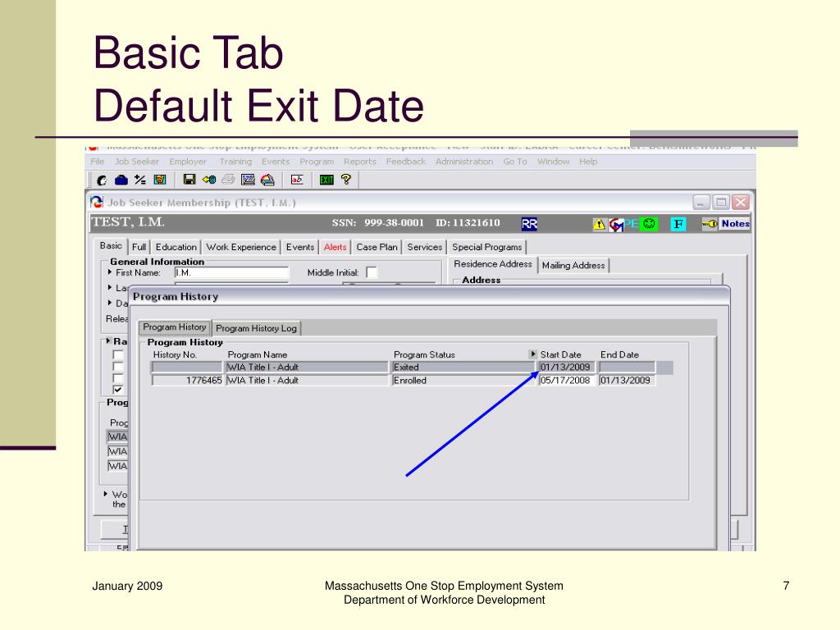Switch to Program History Log tab
Screen dimensions: 840x630
[256, 328]
